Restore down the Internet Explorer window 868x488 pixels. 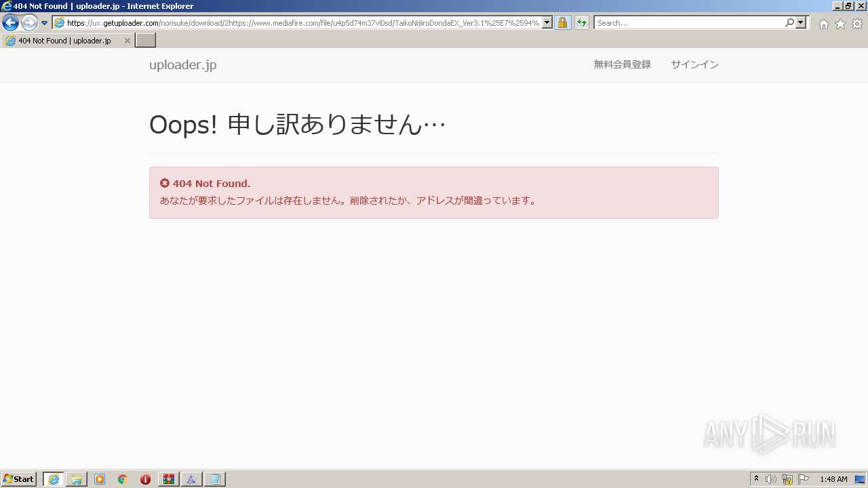(x=848, y=6)
